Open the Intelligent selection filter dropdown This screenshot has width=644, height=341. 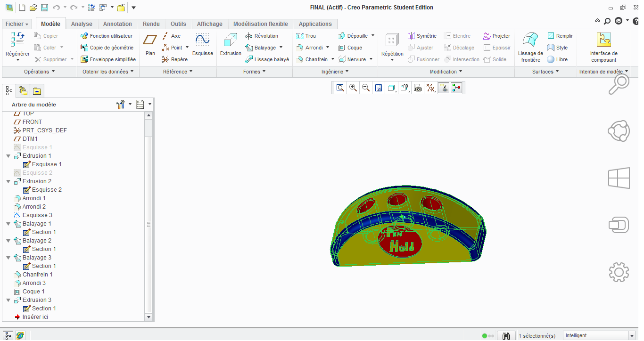point(632,336)
